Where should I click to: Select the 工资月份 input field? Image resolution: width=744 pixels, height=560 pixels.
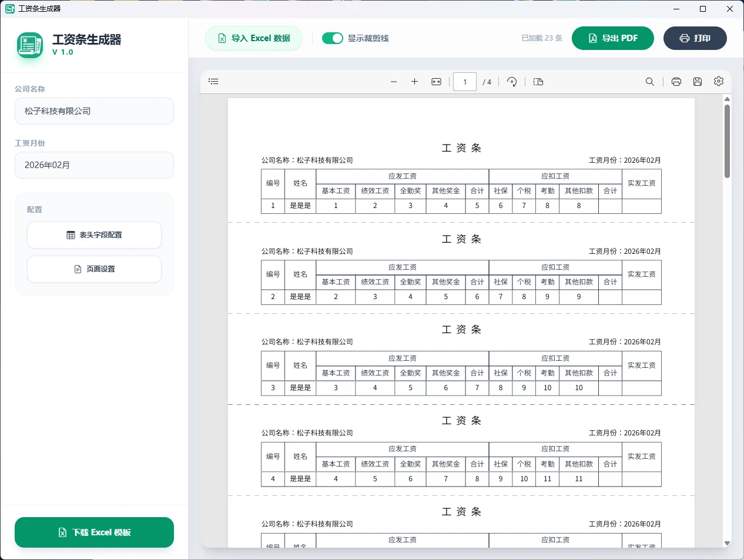tap(94, 165)
